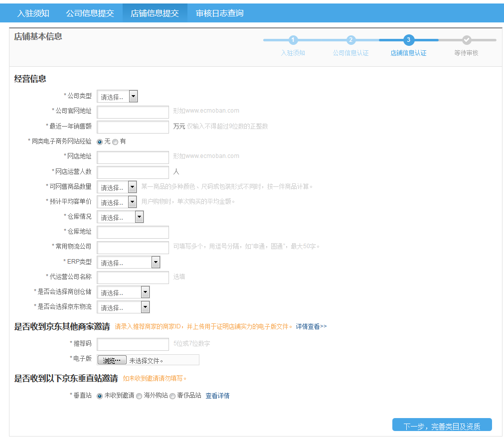The width and height of the screenshot is (504, 438).
Task: Click step 2 company info circle
Action: [351, 40]
